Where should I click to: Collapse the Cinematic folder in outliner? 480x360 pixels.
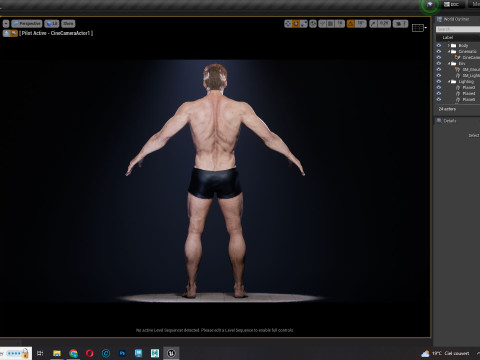(x=449, y=51)
